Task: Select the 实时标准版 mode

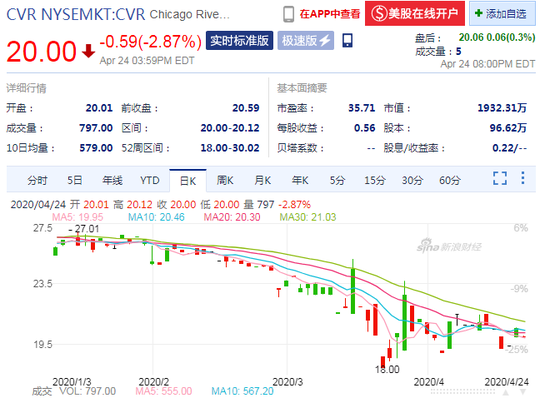Action: (240, 41)
